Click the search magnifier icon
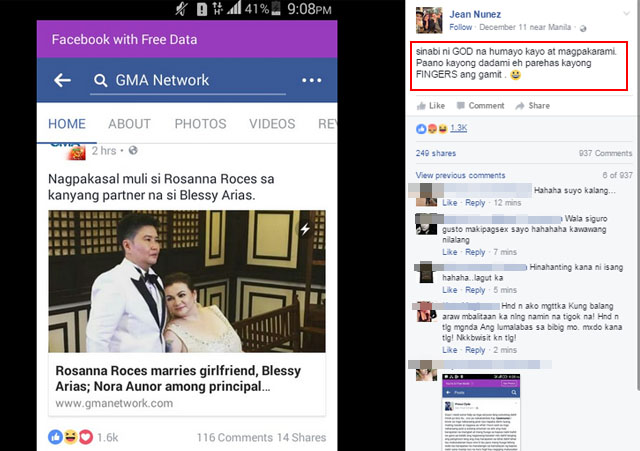The image size is (640, 451). point(100,80)
